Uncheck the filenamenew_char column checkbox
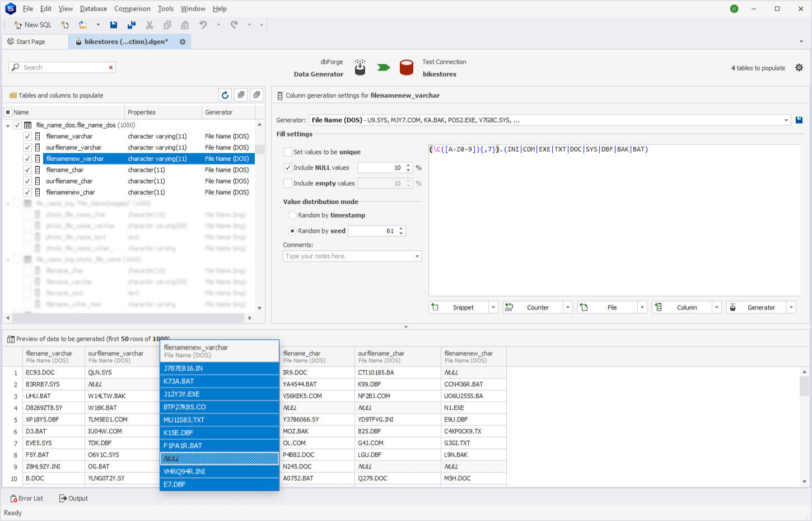Screen dimensions: 812x521 coord(27,193)
